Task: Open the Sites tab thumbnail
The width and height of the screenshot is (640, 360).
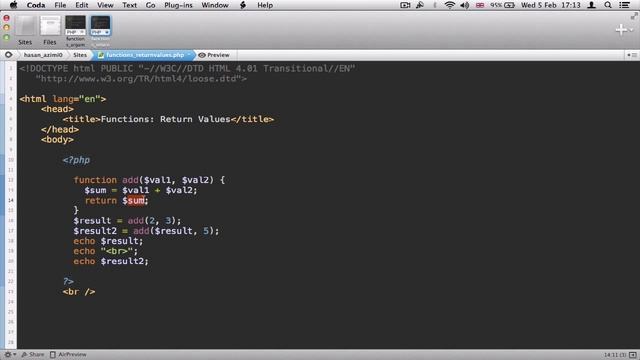Action: [25, 27]
